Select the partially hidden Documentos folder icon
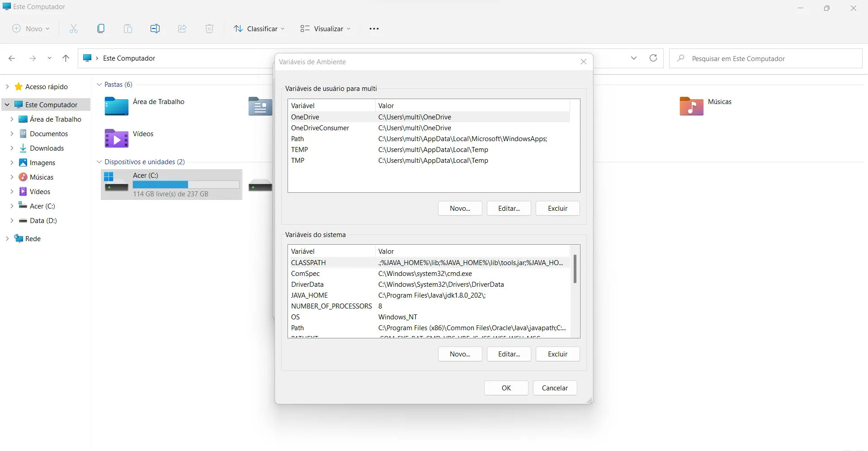 [260, 106]
